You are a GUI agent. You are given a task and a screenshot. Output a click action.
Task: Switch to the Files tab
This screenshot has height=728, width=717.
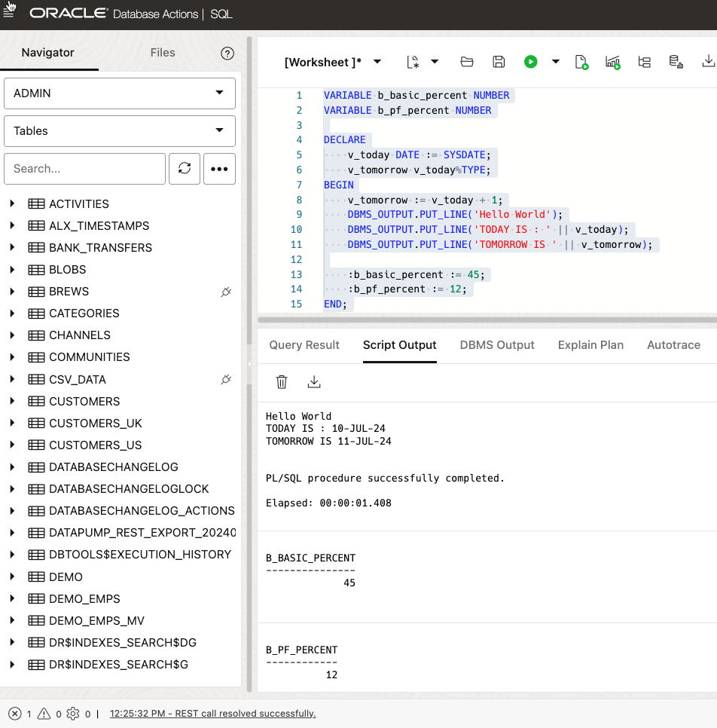point(163,53)
